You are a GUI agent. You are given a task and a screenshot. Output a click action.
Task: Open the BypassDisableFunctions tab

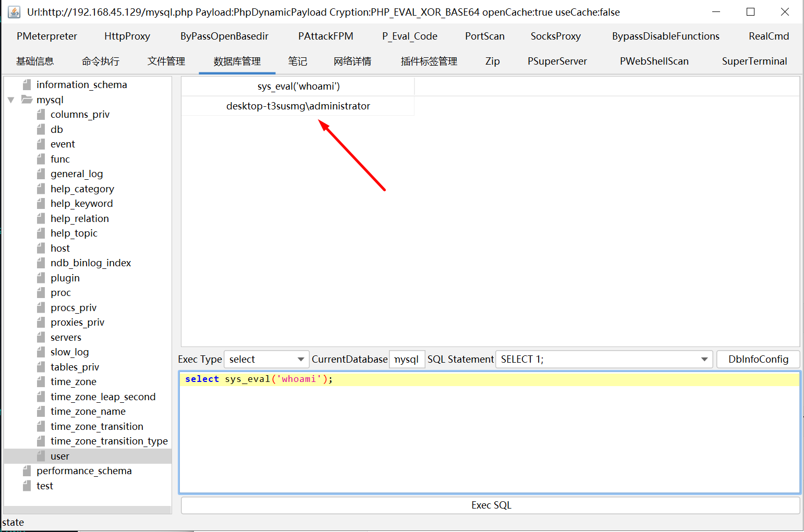point(666,36)
